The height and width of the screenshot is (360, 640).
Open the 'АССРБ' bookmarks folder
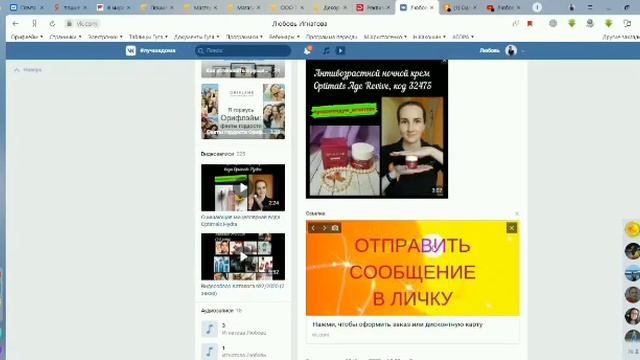point(463,37)
